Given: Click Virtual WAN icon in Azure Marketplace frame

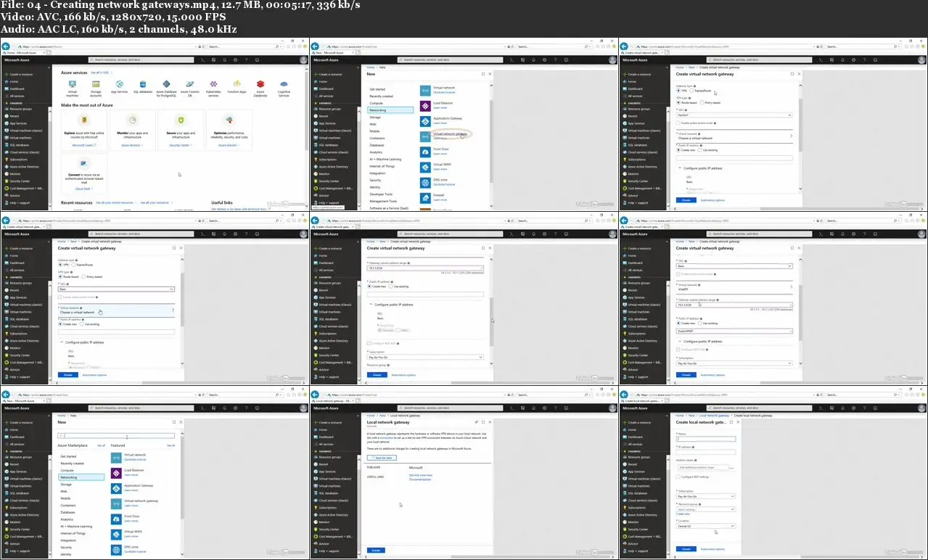Looking at the screenshot, I should [116, 533].
